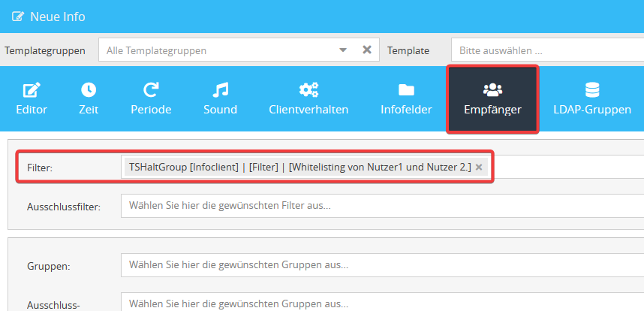This screenshot has height=311, width=644.
Task: Open the Template 'Bitte auswählen' dropdown
Action: coord(546,50)
